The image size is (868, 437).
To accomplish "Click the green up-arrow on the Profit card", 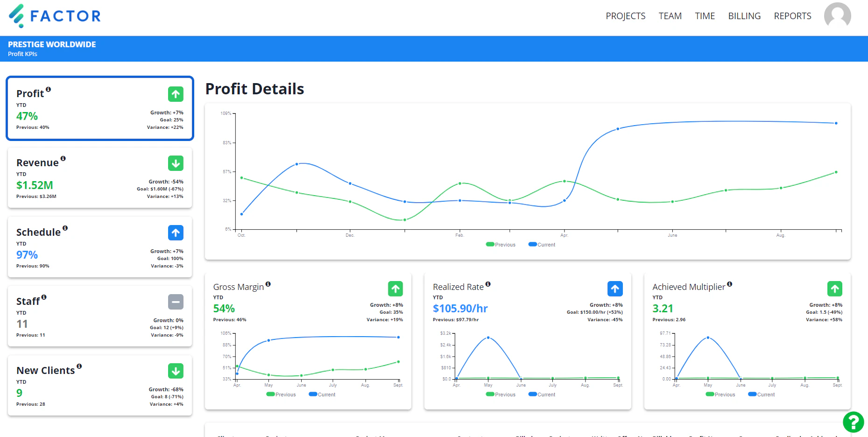I will 176,94.
